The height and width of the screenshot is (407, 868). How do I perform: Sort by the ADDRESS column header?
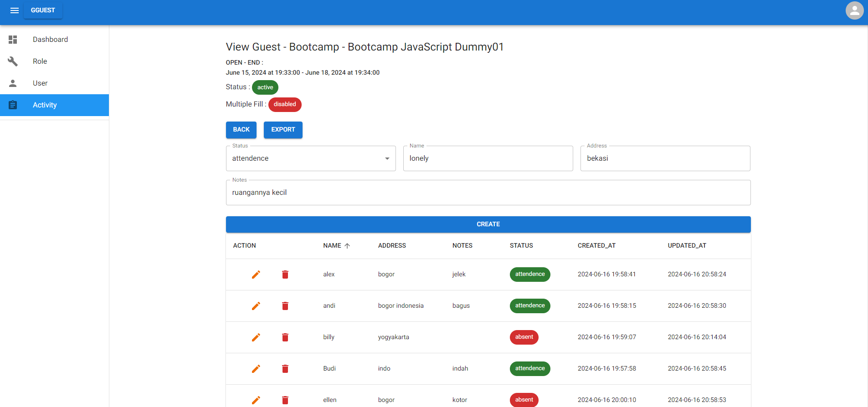[392, 245]
